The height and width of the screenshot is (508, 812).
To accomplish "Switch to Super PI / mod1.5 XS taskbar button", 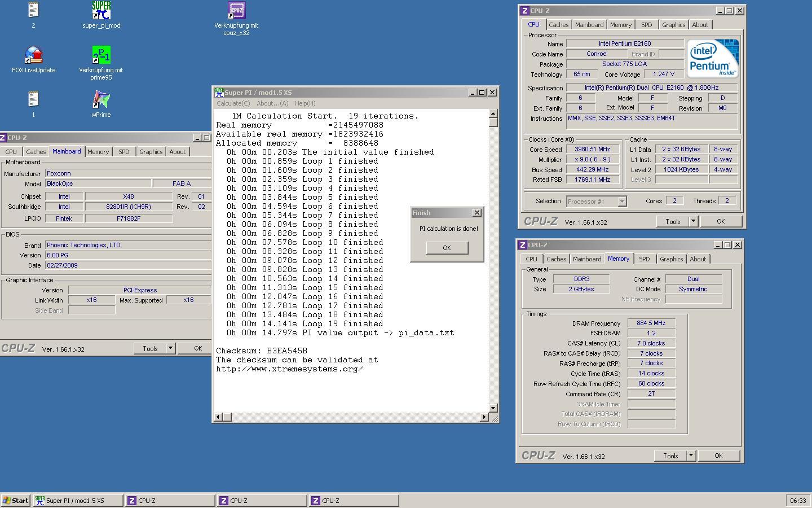I will 78,500.
